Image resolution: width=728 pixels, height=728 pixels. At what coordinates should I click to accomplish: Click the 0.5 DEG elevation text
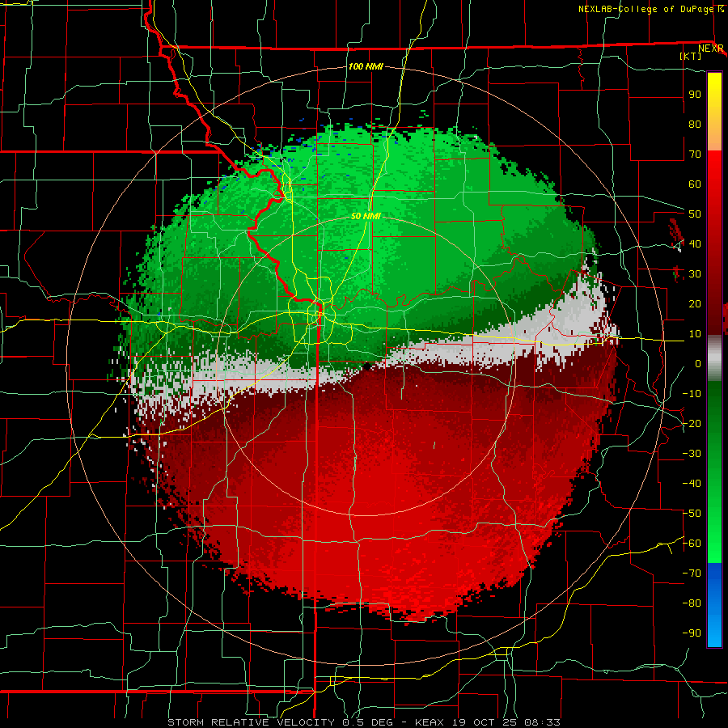pyautogui.click(x=368, y=722)
